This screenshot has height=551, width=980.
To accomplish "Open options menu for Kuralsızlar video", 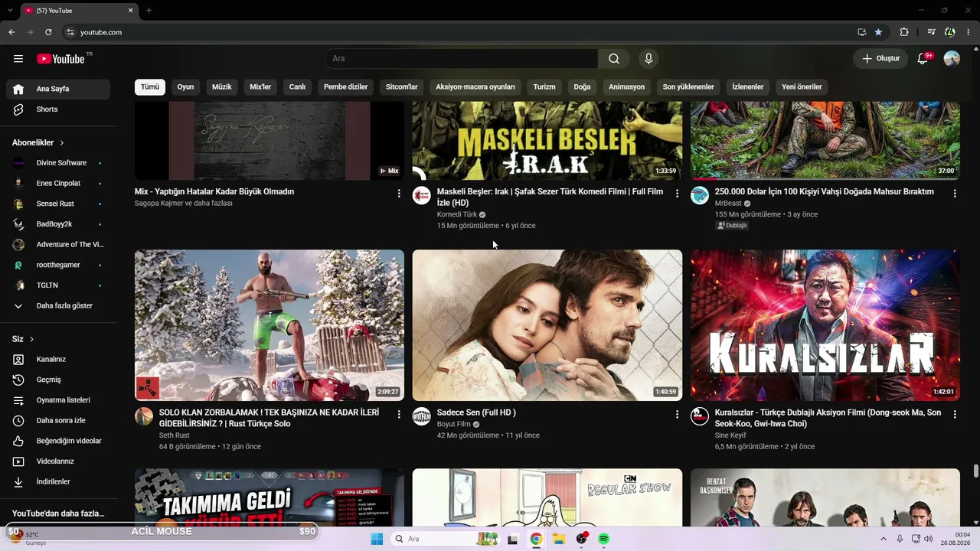I will pyautogui.click(x=955, y=414).
